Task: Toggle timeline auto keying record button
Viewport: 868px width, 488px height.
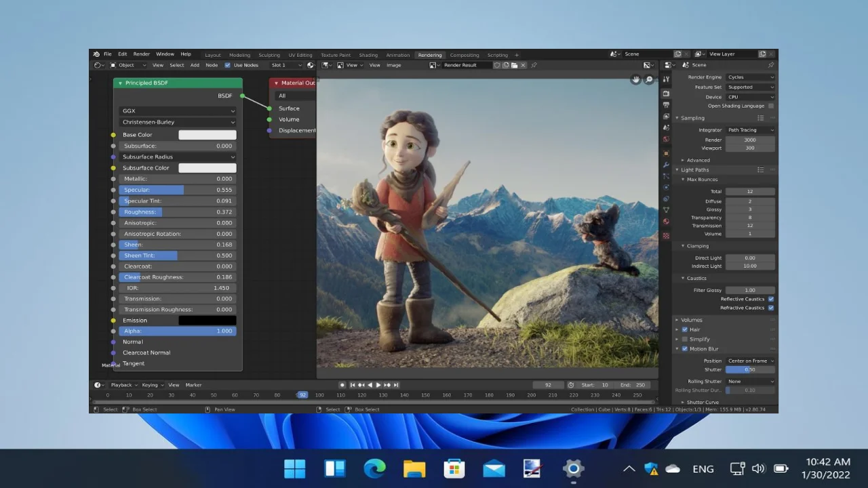Action: 342,385
